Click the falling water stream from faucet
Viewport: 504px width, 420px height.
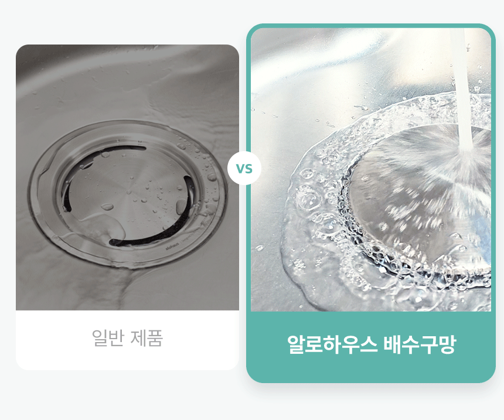click(462, 90)
